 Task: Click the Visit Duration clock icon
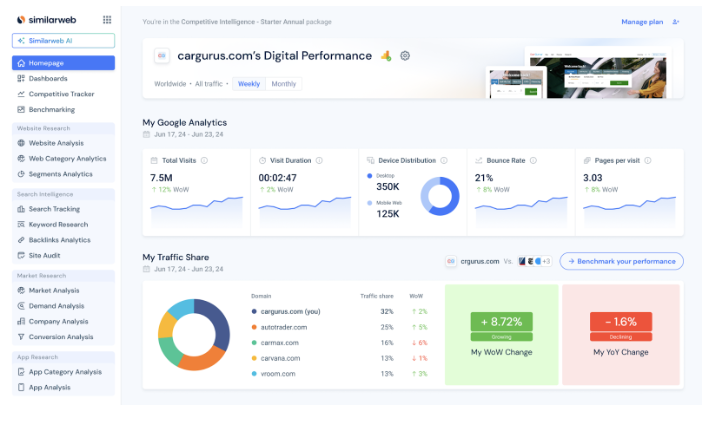[262, 160]
